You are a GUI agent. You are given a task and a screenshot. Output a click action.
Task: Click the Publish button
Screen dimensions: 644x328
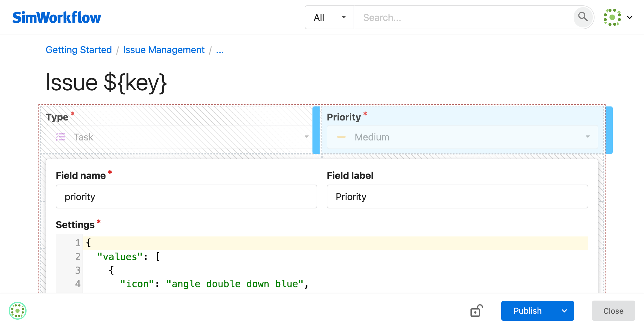pos(527,311)
